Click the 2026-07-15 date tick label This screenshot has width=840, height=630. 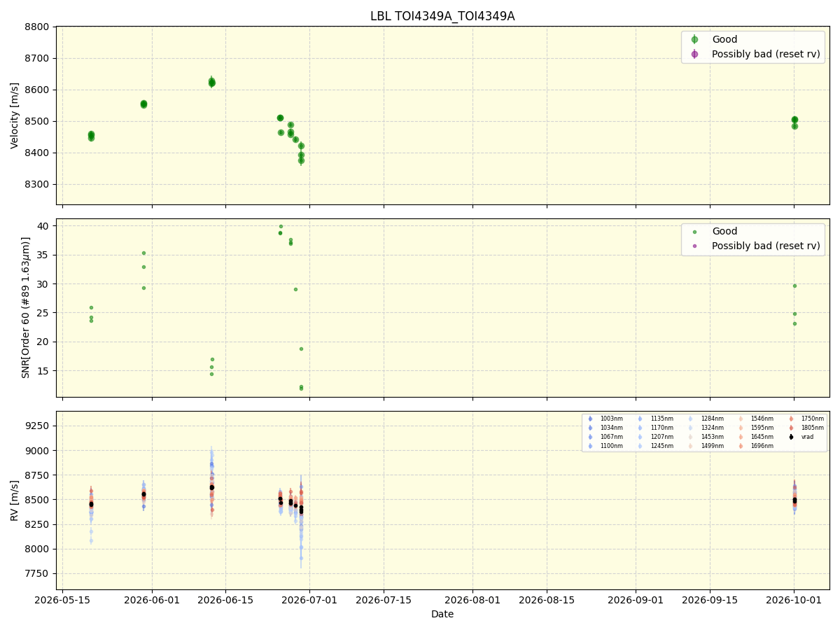384,600
